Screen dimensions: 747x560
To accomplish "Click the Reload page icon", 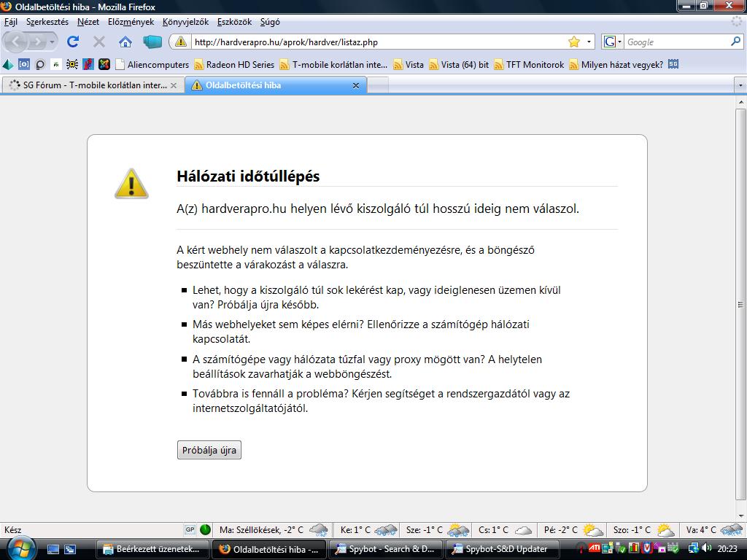I will (72, 42).
